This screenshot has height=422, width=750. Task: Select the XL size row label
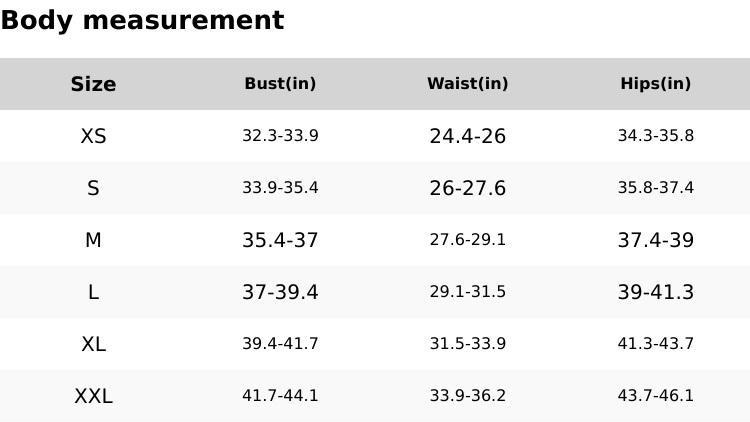93,344
